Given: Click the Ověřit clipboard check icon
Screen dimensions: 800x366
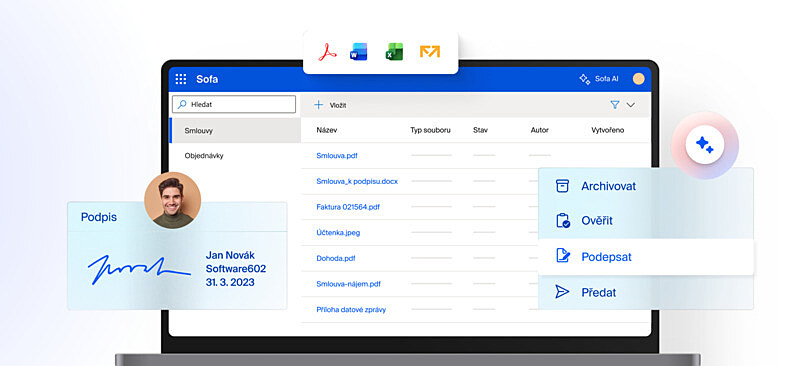Looking at the screenshot, I should (563, 221).
